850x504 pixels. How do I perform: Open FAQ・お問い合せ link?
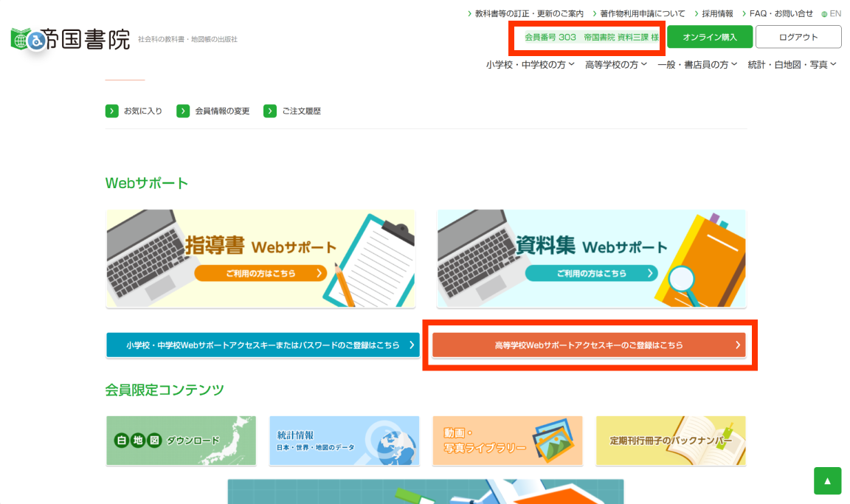(x=781, y=13)
